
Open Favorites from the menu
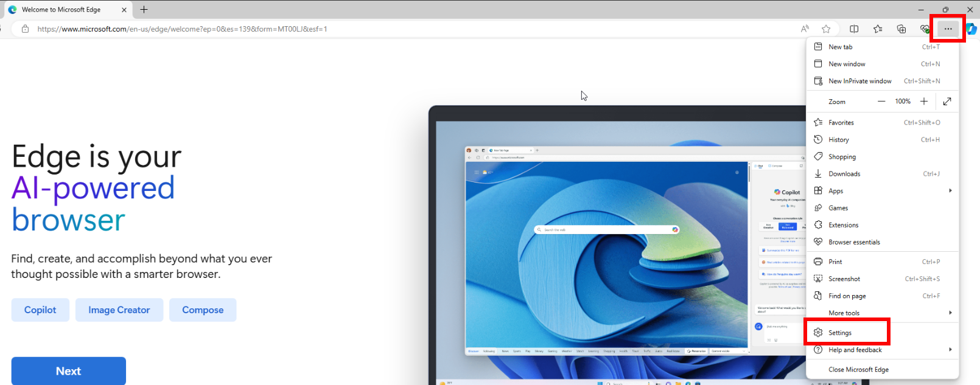point(883,122)
